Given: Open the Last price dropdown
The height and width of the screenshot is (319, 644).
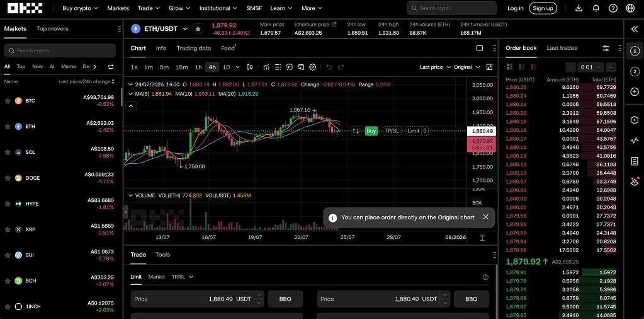Looking at the screenshot, I should tap(435, 67).
